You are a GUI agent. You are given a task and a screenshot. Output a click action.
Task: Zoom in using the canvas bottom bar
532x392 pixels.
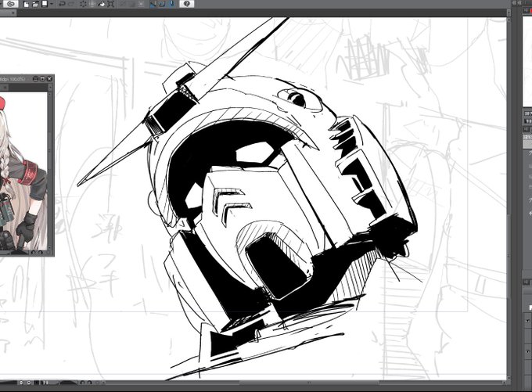click(29, 383)
